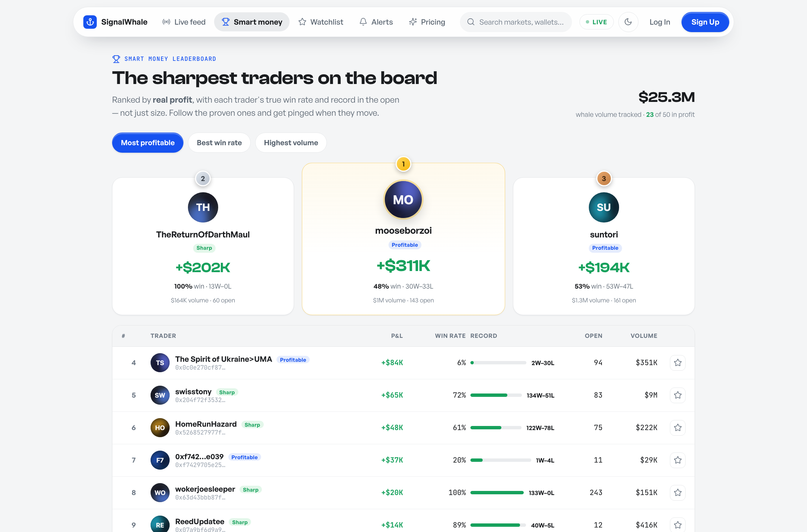The image size is (807, 532).
Task: Sort by the OPEN column header
Action: point(593,336)
